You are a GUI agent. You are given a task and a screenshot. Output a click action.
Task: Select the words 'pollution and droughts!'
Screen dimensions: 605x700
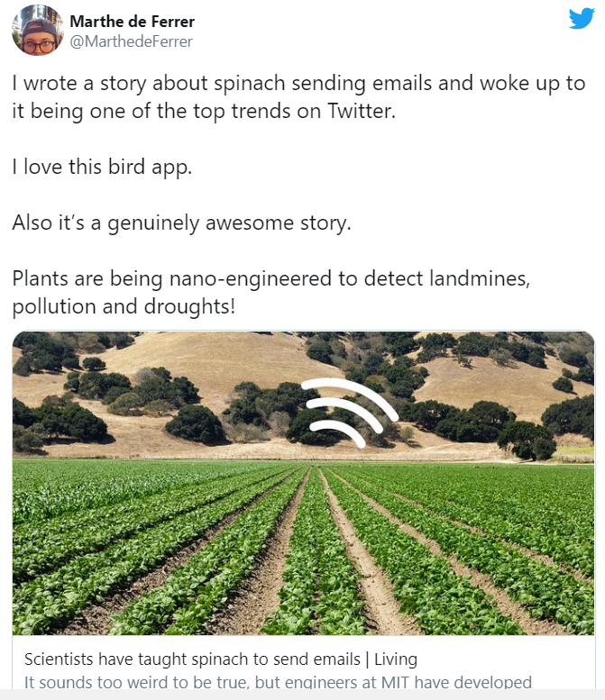pyautogui.click(x=124, y=305)
